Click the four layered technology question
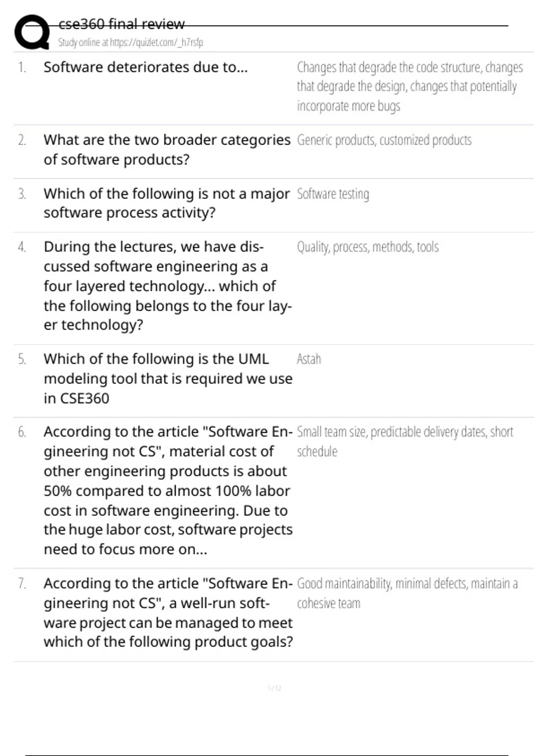 point(167,286)
